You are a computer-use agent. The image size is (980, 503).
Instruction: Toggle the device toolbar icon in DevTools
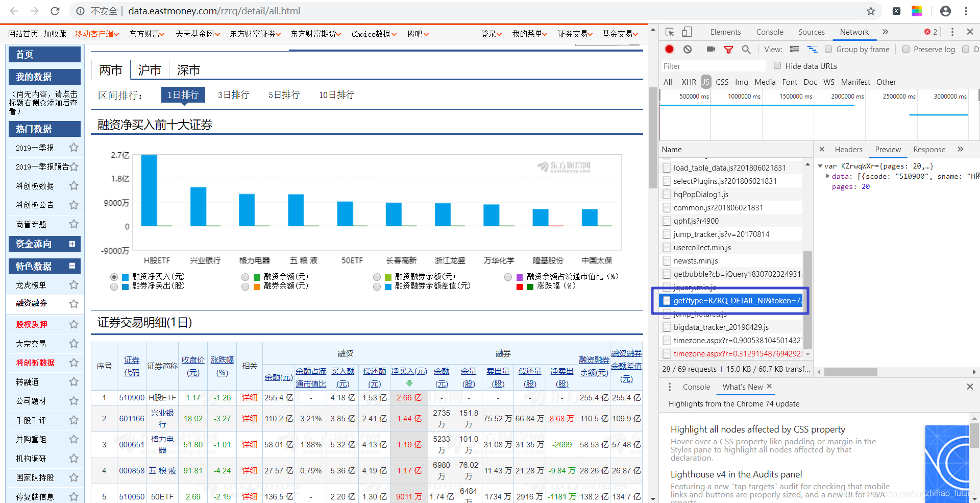687,32
